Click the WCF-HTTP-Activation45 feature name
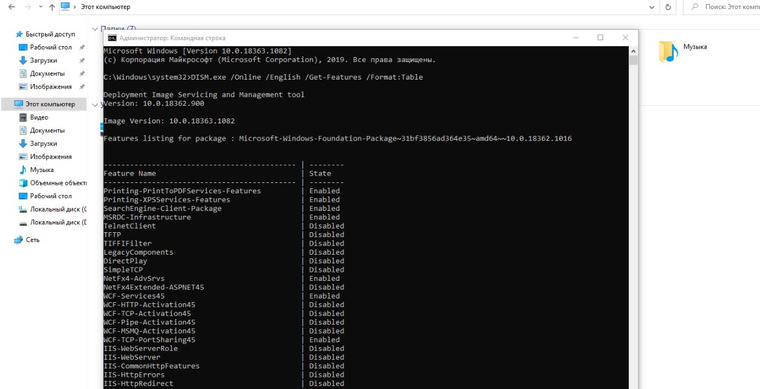 (149, 305)
